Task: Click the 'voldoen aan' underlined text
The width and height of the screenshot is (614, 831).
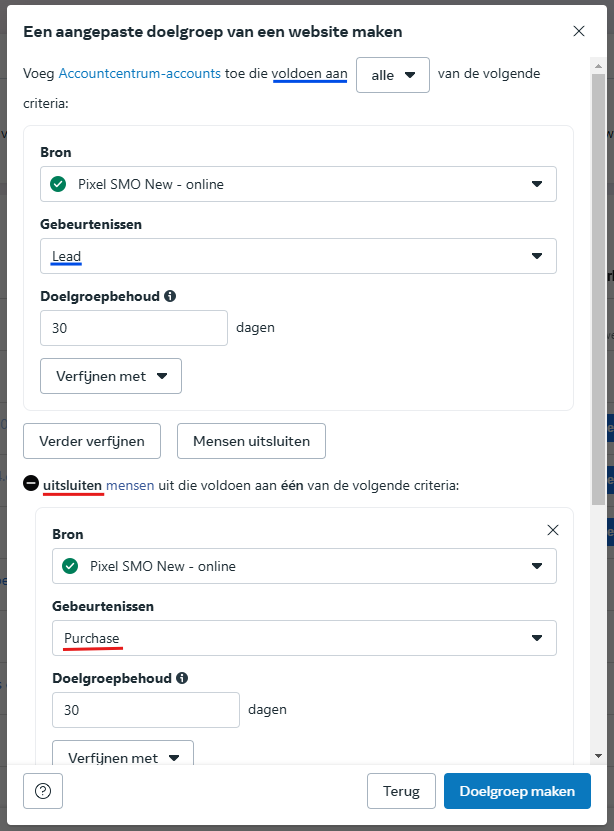Action: (x=309, y=73)
